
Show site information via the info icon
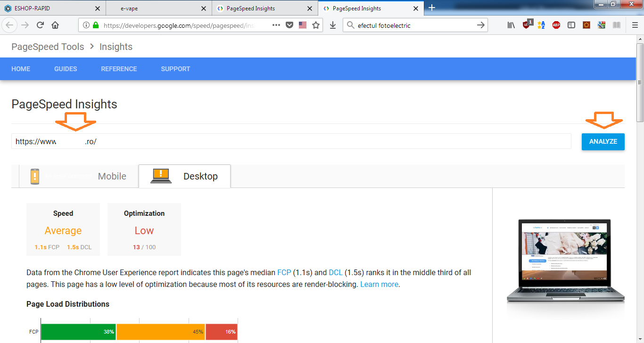[86, 25]
